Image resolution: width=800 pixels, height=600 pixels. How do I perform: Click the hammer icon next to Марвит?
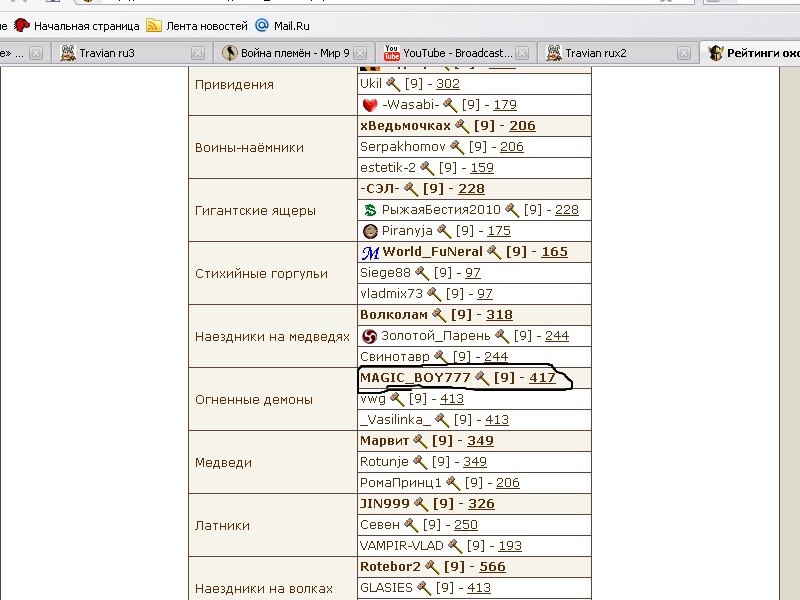pos(420,441)
